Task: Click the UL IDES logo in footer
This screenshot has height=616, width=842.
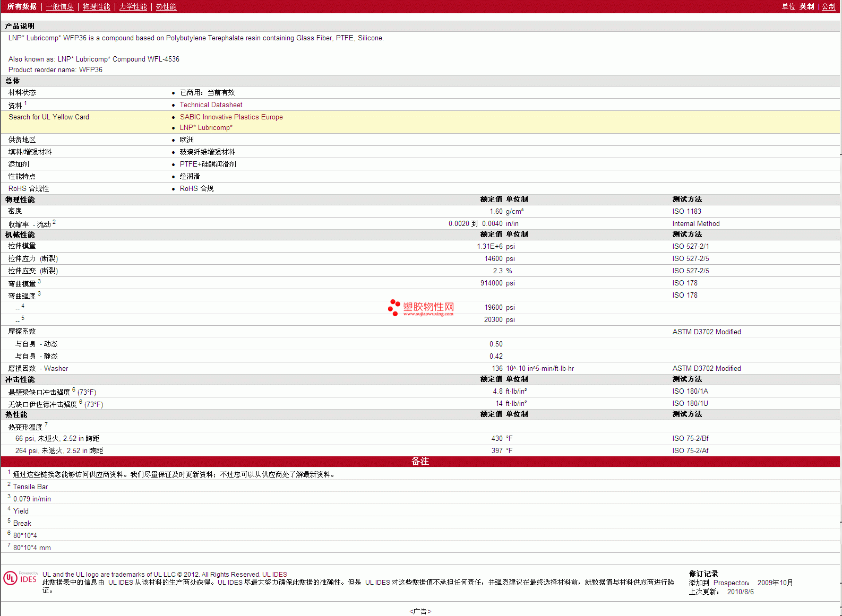Action: click(x=21, y=578)
